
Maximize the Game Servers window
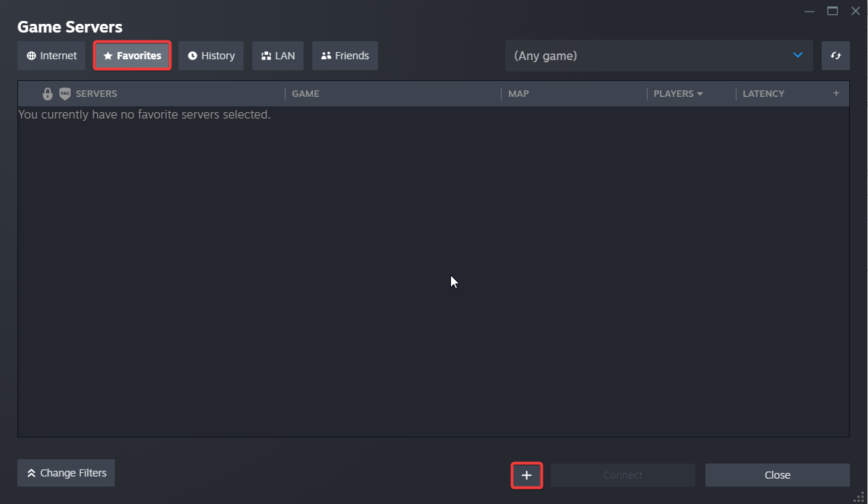point(833,11)
